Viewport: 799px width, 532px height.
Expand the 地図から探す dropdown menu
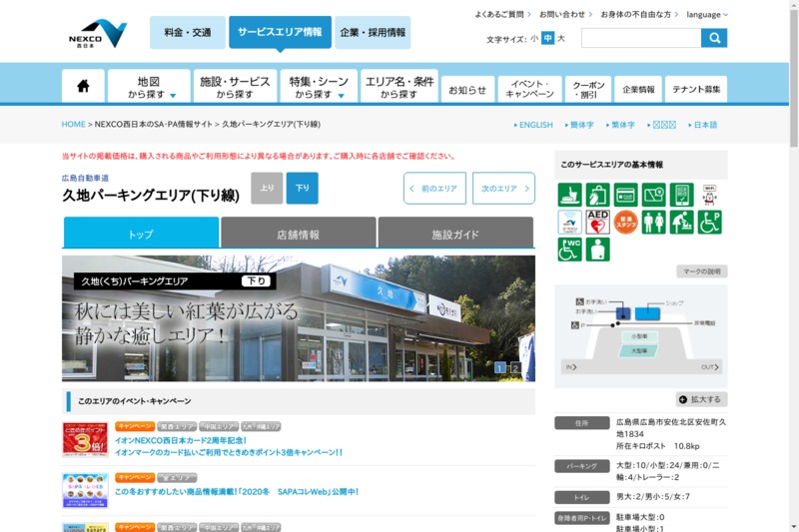coord(149,87)
